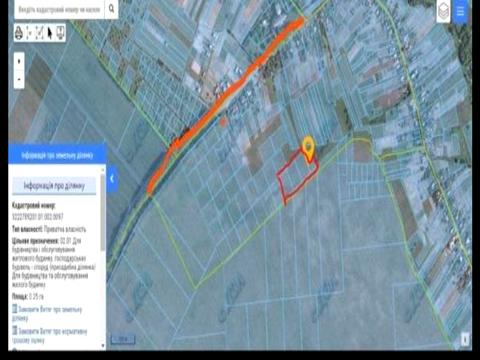Open 'Замовити Витяг про земельну ділянку' link
480x360 pixels.
pyautogui.click(x=47, y=313)
